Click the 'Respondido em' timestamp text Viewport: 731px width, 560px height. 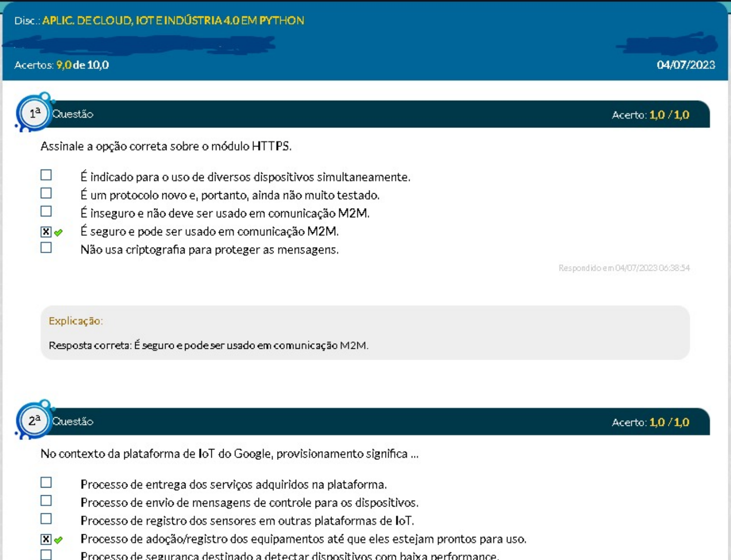click(624, 268)
